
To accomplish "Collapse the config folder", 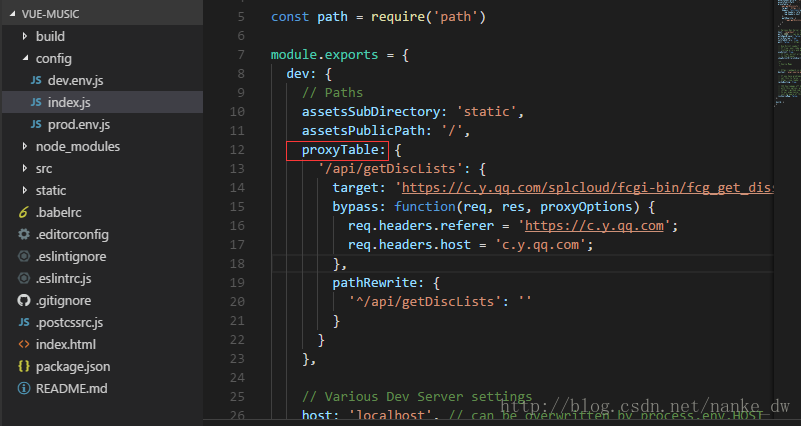I will click(x=53, y=58).
